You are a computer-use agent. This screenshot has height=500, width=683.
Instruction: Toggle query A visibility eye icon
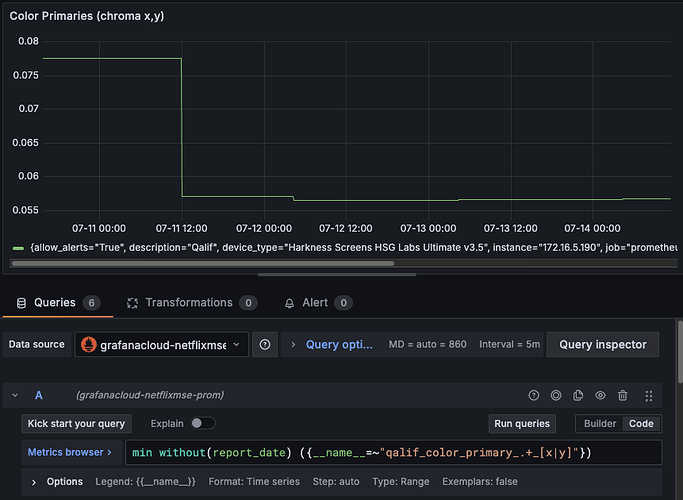tap(600, 395)
